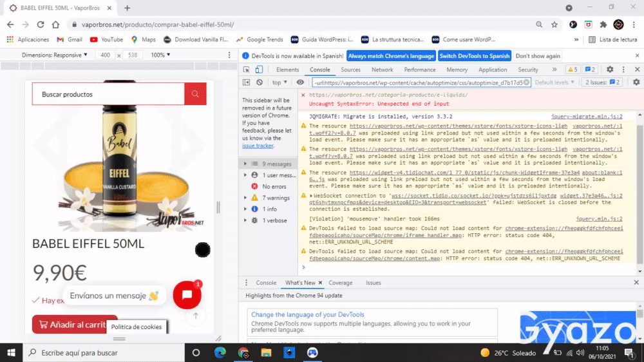Viewport: 644px width, 362px height.
Task: Click the scroll-to-top arrow button
Action: (x=195, y=316)
